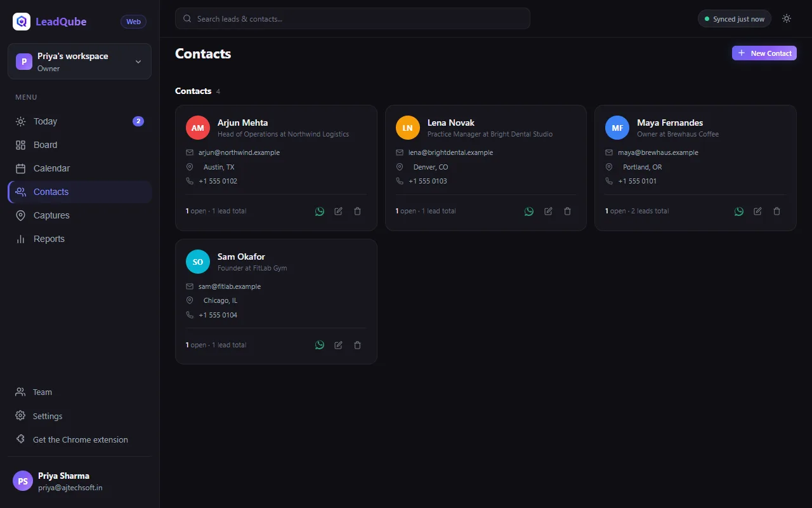
Task: Open Settings in the sidebar
Action: [x=80, y=416]
